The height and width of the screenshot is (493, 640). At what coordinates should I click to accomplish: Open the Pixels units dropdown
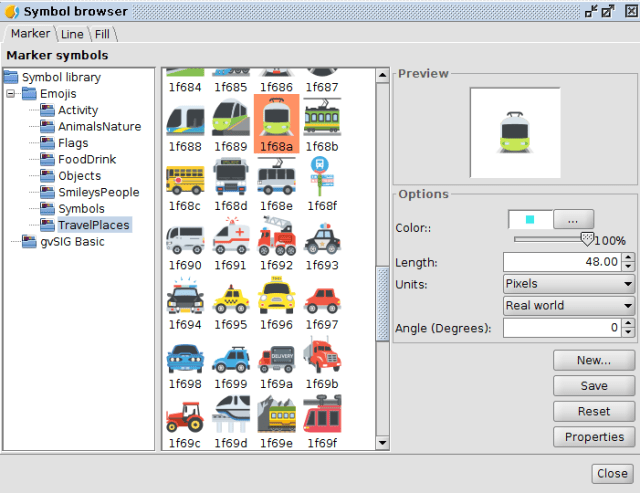(x=568, y=284)
